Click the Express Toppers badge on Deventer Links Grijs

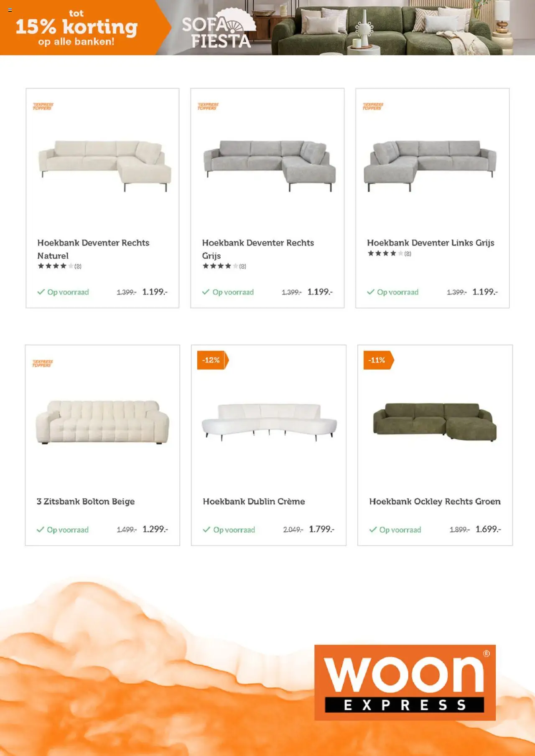pos(373,107)
